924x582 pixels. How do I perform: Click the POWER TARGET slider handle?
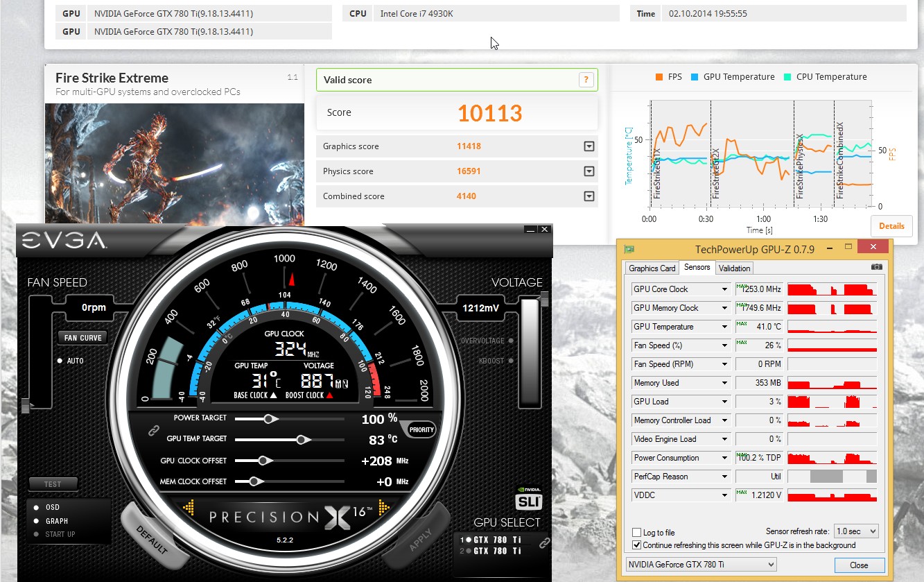270,419
